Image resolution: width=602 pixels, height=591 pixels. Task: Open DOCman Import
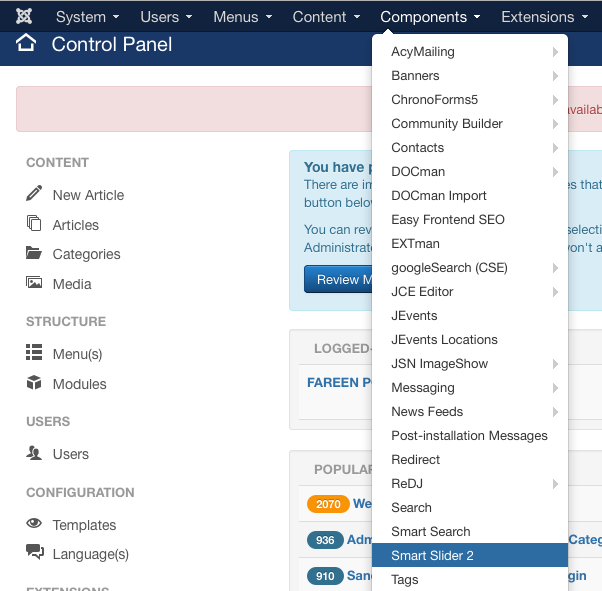pos(470,196)
